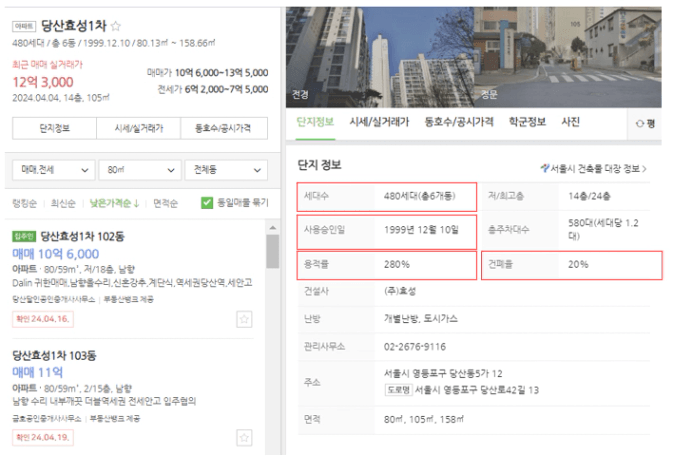Click the (주)효성 builder name
Viewport: 673px width, 474px height.
[x=400, y=291]
